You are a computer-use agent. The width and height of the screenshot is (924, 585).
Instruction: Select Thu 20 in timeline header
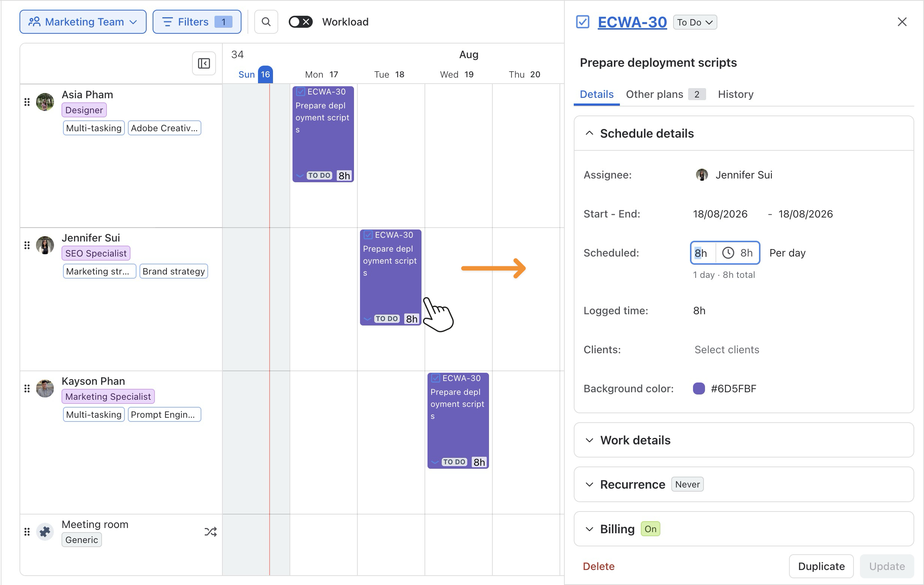click(524, 74)
